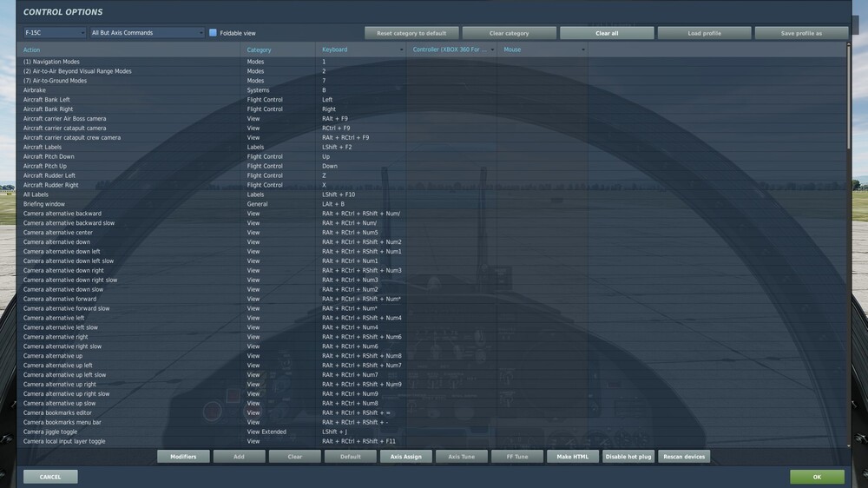Select Camera local input layer toggle row

point(432,441)
